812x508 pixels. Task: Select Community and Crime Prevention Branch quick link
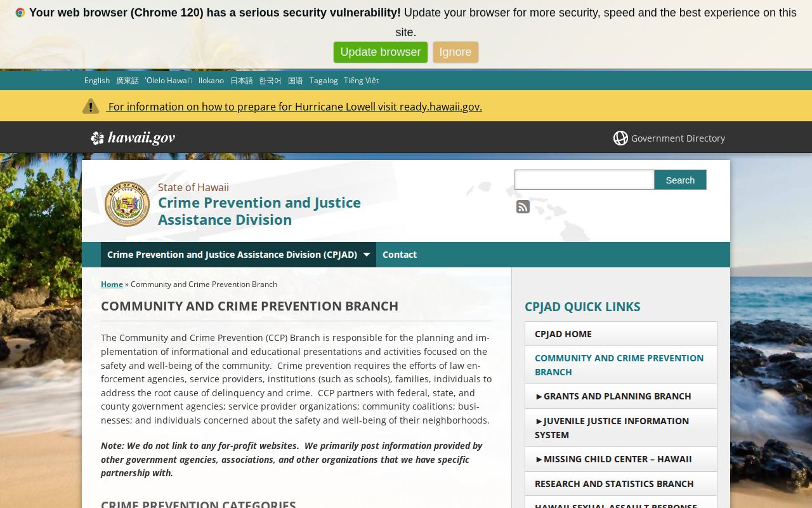620,364
